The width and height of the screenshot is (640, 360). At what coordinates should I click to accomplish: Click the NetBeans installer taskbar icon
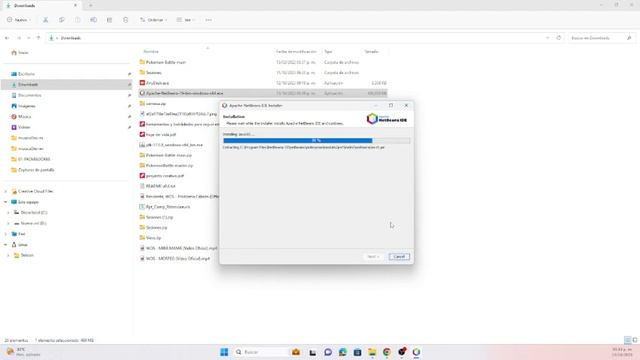coord(416,352)
